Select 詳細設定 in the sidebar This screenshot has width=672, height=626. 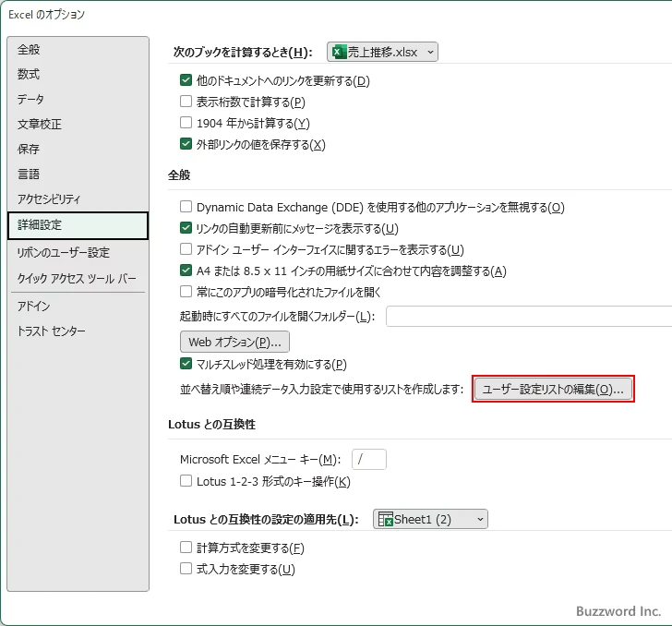[x=78, y=225]
